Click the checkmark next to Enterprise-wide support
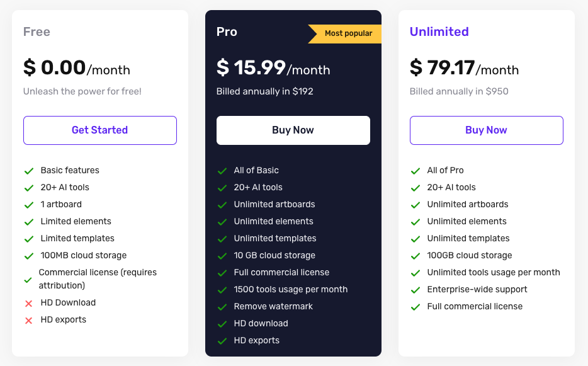 point(415,290)
